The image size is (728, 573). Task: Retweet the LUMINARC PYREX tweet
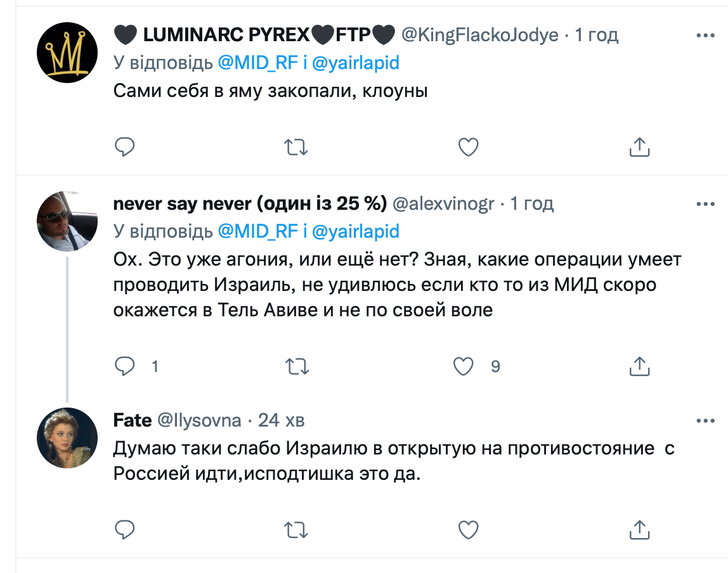tap(296, 147)
